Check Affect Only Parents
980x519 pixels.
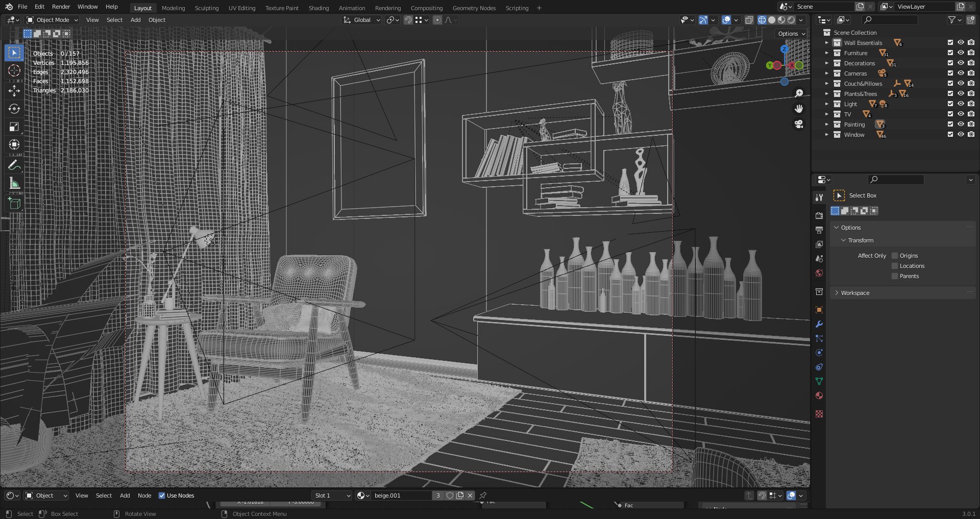[895, 276]
